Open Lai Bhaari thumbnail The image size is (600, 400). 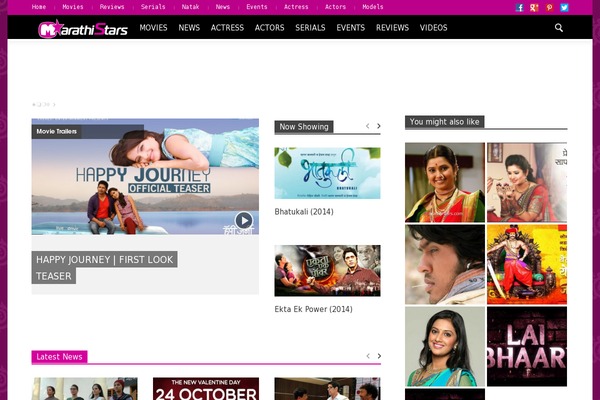click(527, 346)
